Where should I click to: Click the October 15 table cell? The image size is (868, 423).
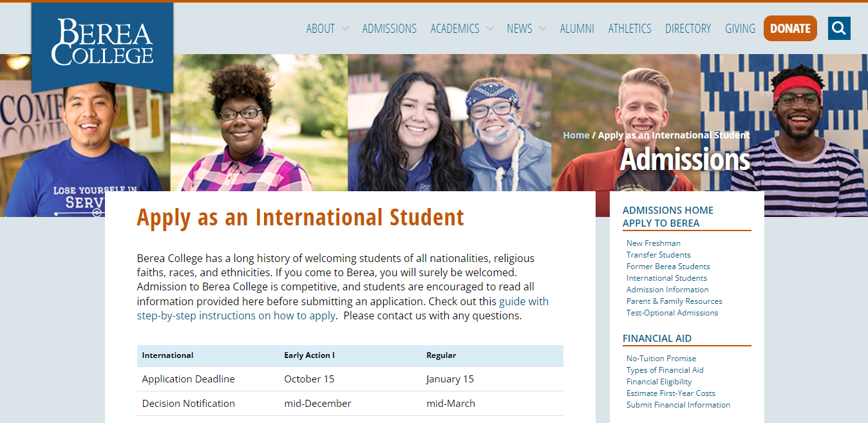point(310,379)
